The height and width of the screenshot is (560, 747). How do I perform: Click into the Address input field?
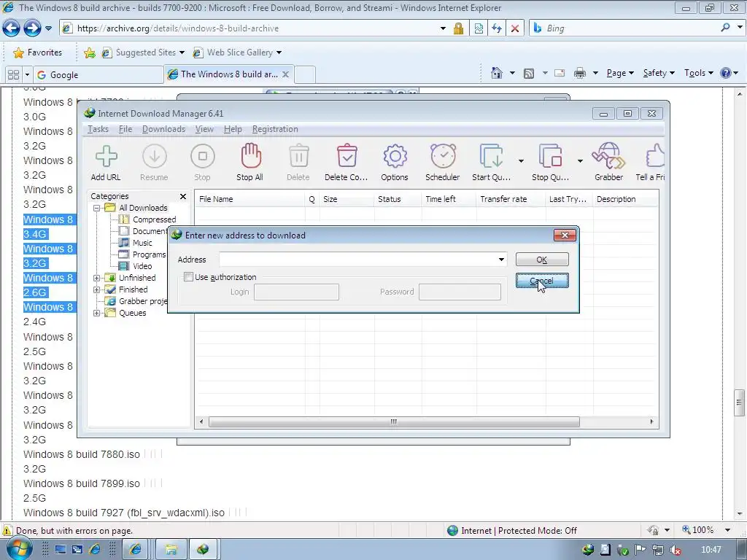tap(357, 260)
